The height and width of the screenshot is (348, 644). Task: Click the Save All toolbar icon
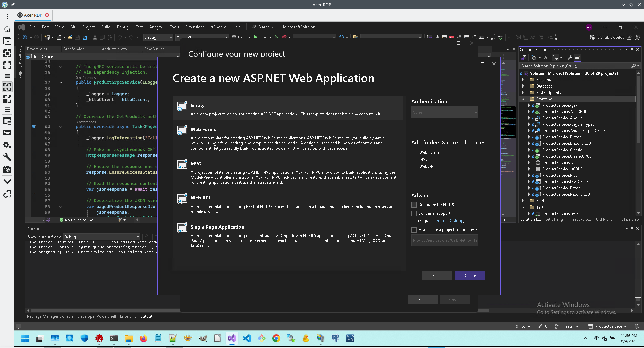(85, 37)
